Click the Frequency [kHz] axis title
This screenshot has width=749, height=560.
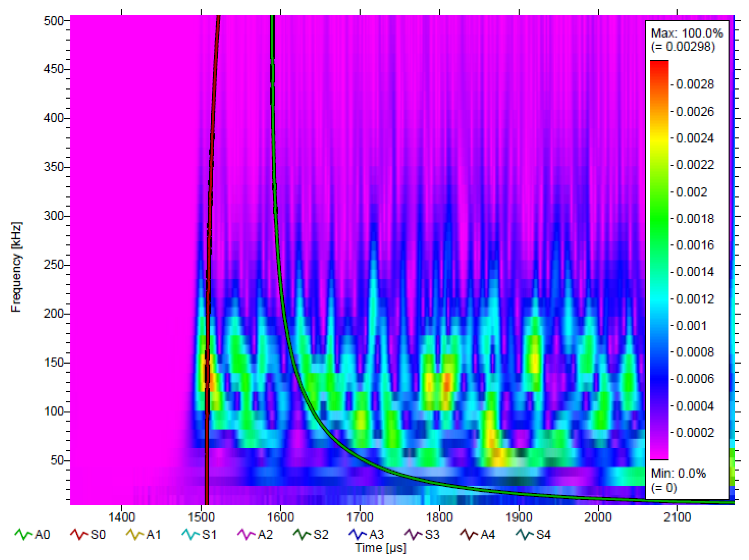coord(16,267)
